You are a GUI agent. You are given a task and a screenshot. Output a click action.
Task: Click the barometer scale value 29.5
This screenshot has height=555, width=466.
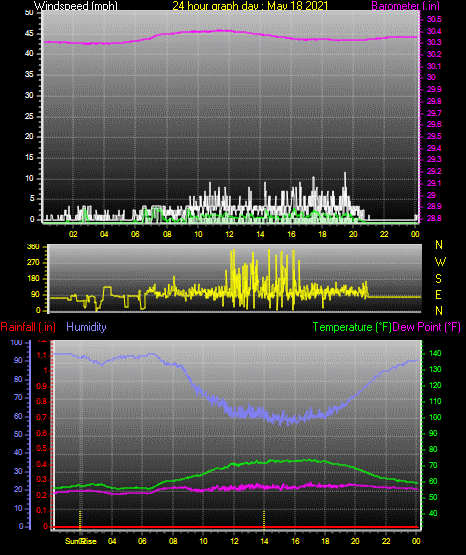pyautogui.click(x=434, y=136)
